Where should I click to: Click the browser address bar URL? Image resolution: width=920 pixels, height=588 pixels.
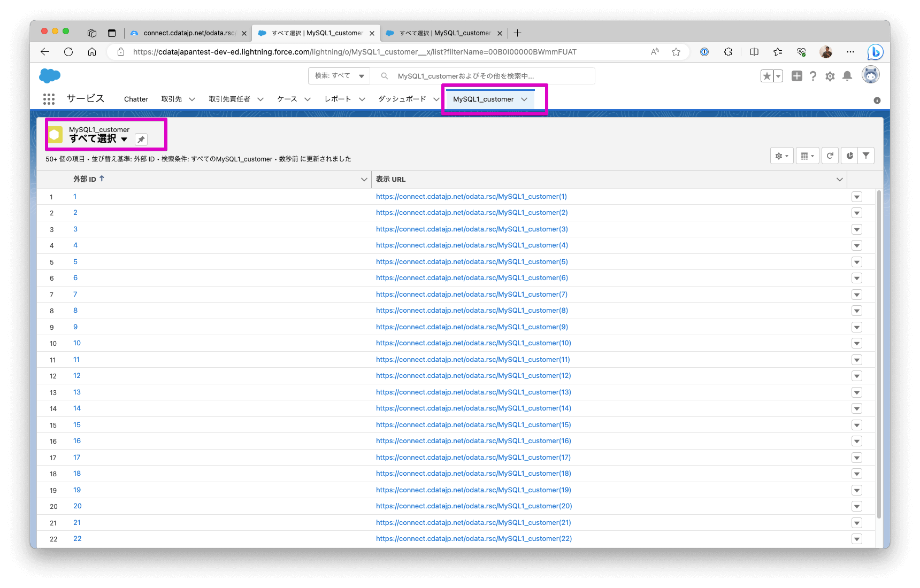[x=355, y=52]
